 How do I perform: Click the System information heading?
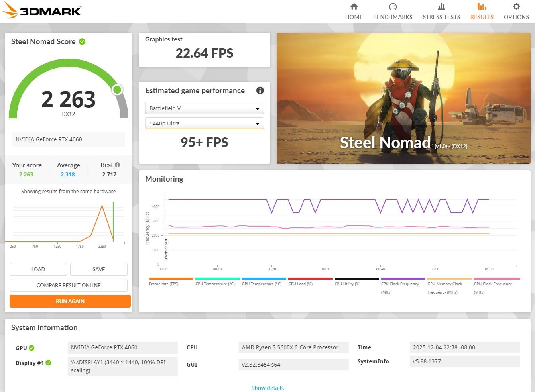(x=44, y=327)
